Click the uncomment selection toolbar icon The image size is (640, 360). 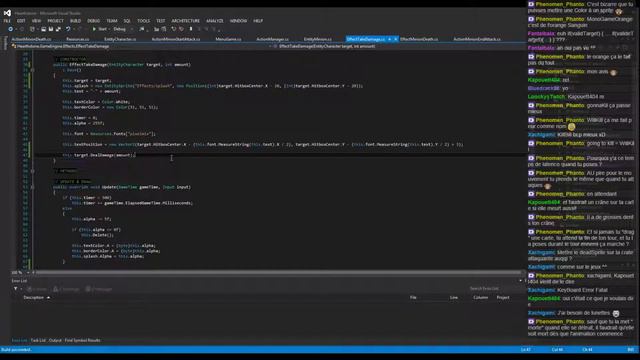tap(164, 29)
